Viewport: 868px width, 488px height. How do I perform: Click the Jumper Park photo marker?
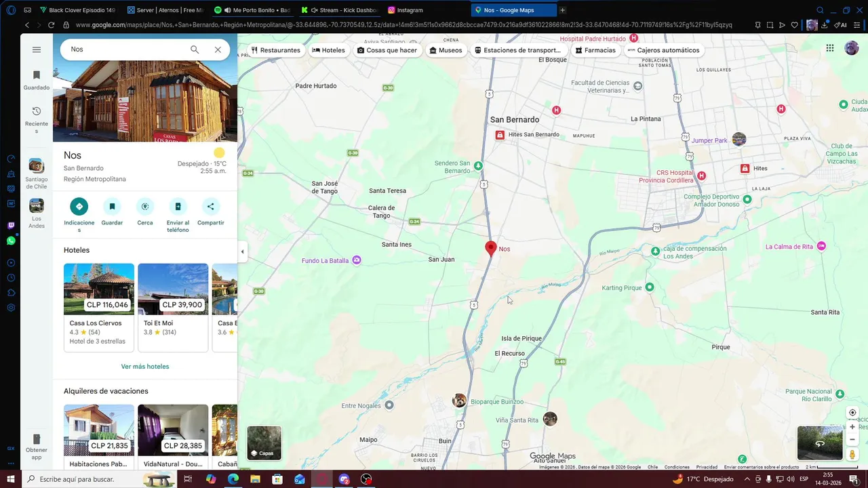point(739,139)
